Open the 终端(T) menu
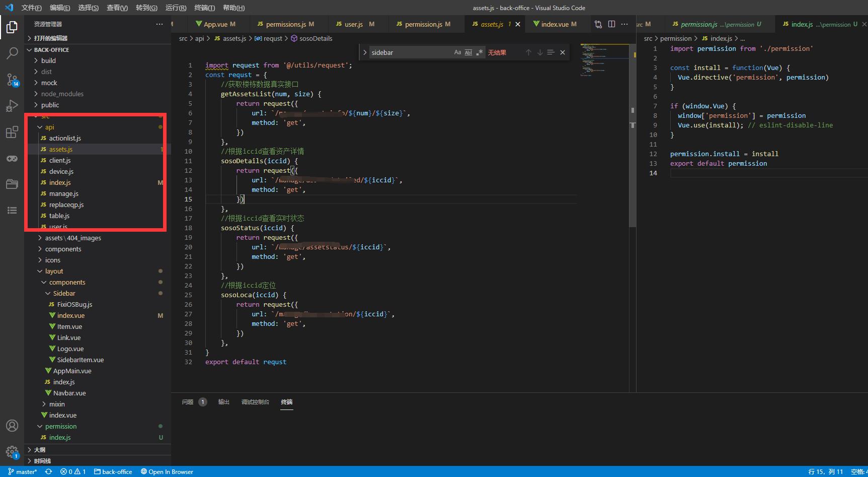Viewport: 868px width, 477px height. [204, 8]
